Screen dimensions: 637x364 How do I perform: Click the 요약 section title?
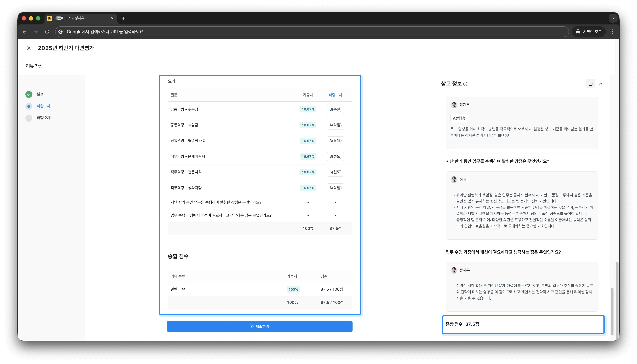(x=171, y=81)
